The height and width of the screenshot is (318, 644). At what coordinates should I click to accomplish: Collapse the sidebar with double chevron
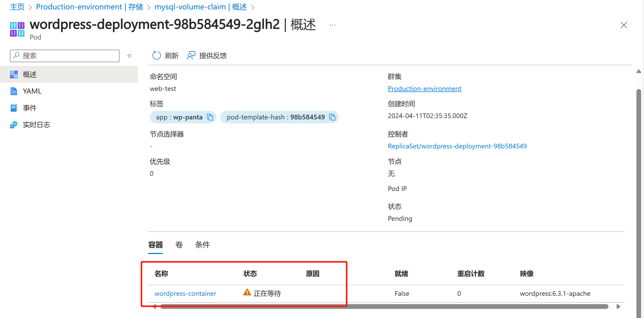(x=129, y=56)
